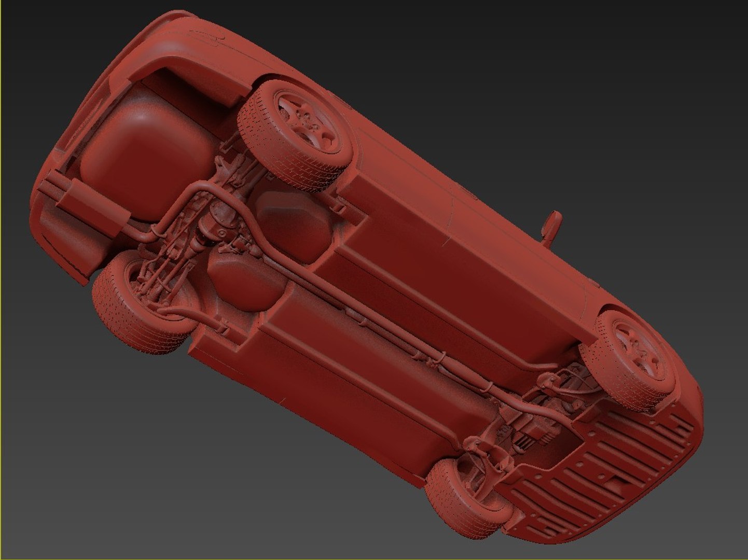Screen dimensions: 748x560
Task: Click the large rounded spare-wheel well
Action: coord(148,156)
